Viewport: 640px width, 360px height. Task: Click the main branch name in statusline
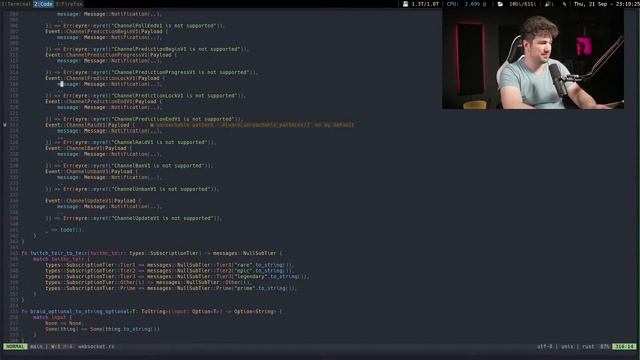tap(36, 347)
